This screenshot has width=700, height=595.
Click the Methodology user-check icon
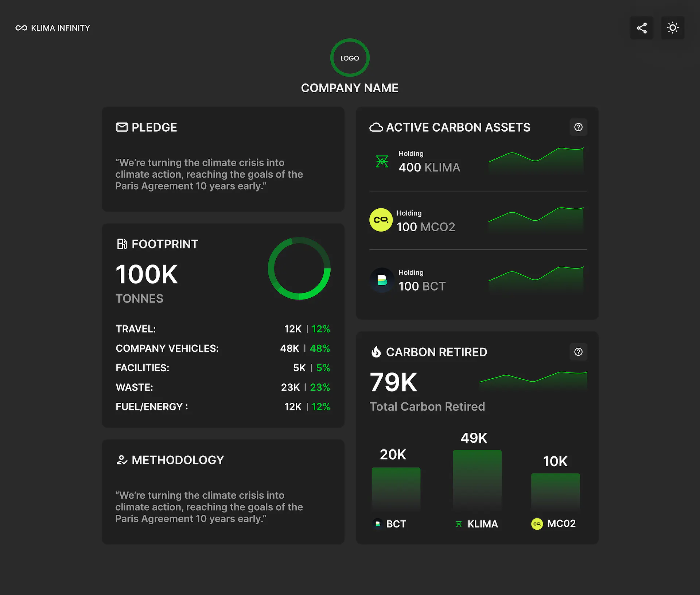[122, 460]
